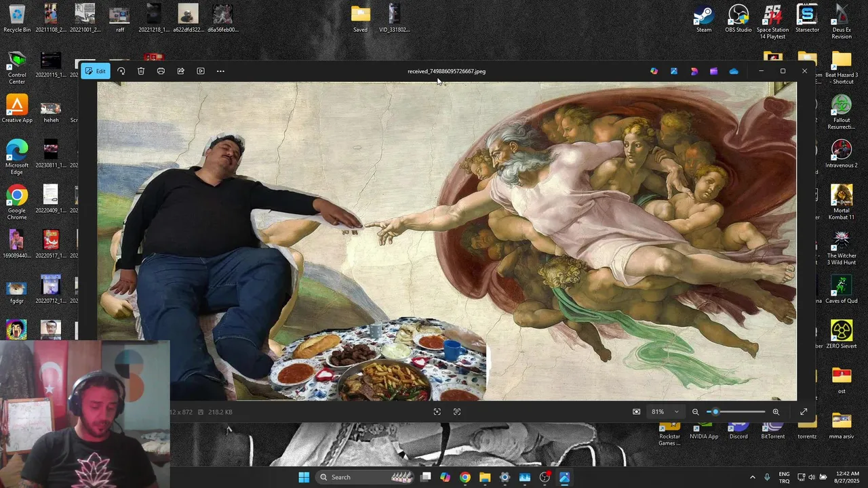Print the image via the printer icon
Screen dimensions: 868x488
[161, 71]
